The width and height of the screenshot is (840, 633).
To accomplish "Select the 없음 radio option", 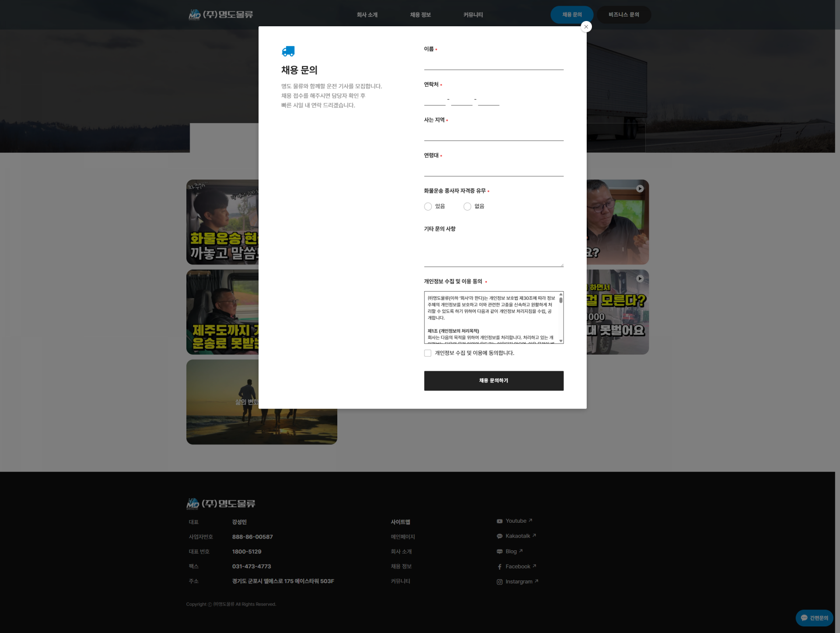I will (x=467, y=207).
